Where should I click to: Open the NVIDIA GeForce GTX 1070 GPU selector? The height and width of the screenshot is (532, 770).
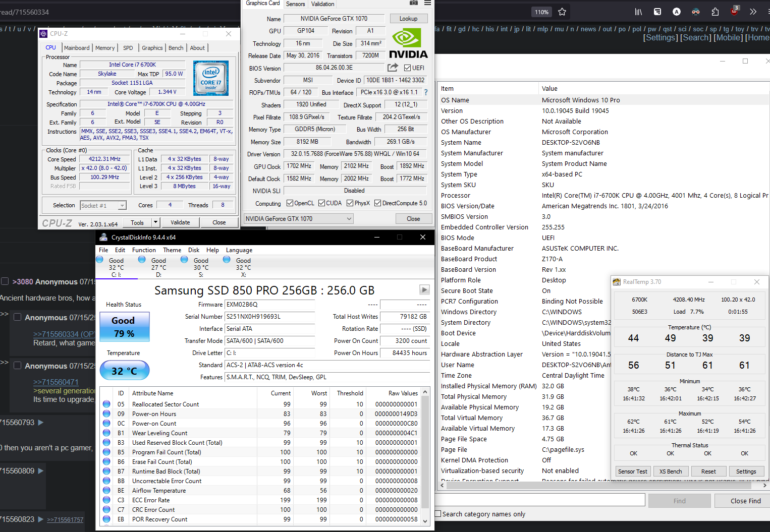pyautogui.click(x=299, y=218)
